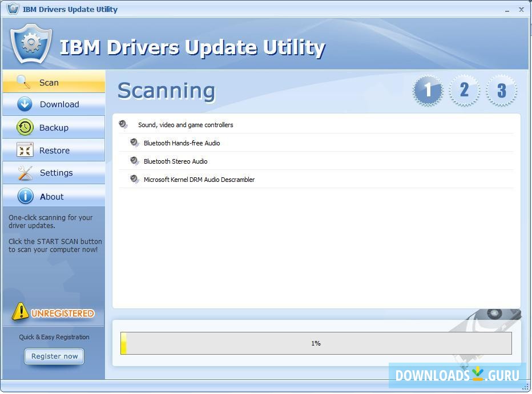This screenshot has height=394, width=532.
Task: Click the step 2 badge
Action: [464, 90]
